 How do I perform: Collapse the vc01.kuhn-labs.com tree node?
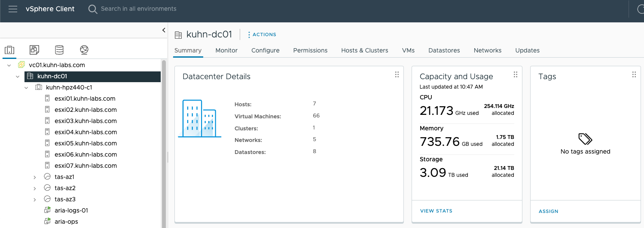(x=9, y=65)
